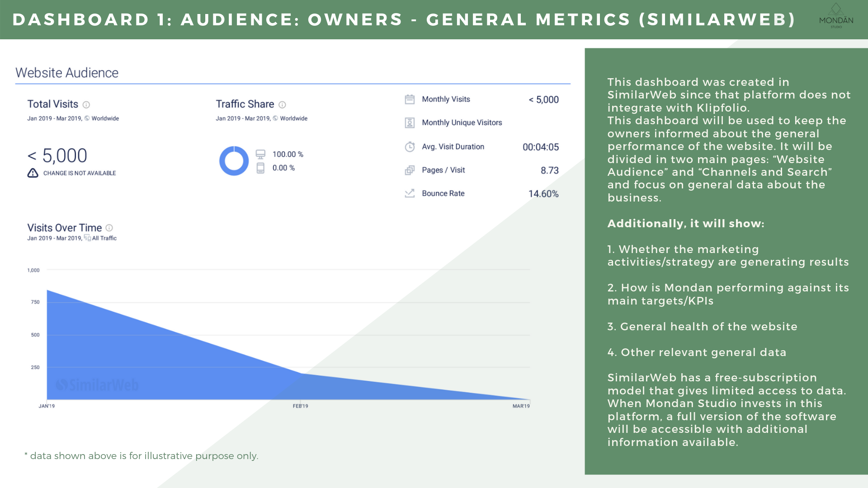Click the Traffic Share title
The image size is (868, 488).
tap(245, 104)
